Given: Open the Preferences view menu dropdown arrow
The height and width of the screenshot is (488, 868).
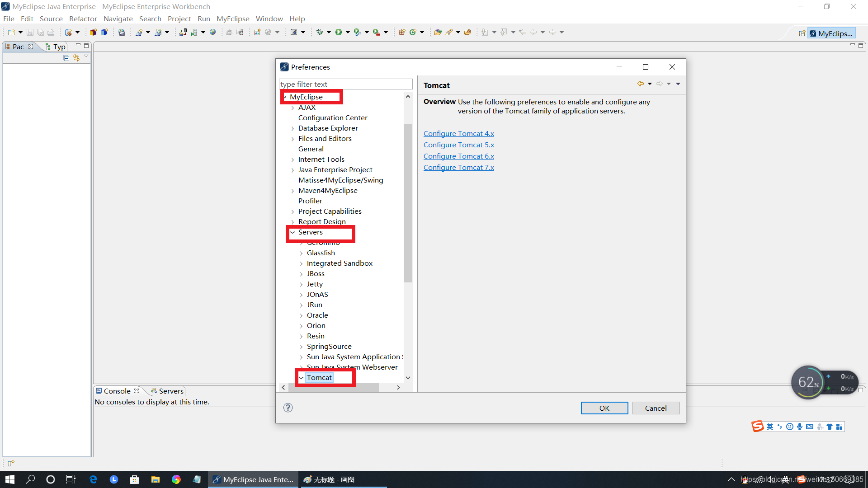Looking at the screenshot, I should [678, 84].
